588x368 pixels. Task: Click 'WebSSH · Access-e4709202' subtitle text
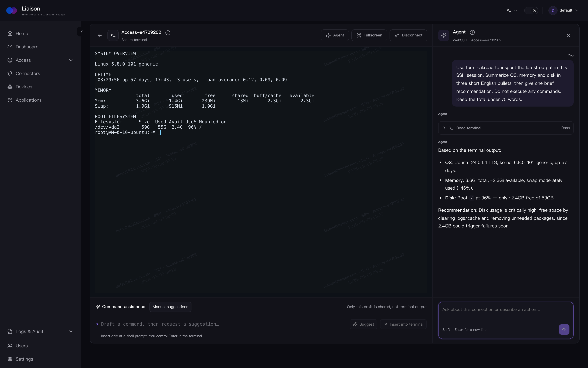coord(477,40)
